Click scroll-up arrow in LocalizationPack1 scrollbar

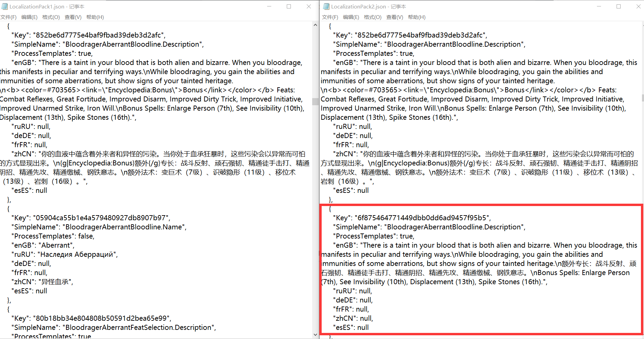(315, 25)
